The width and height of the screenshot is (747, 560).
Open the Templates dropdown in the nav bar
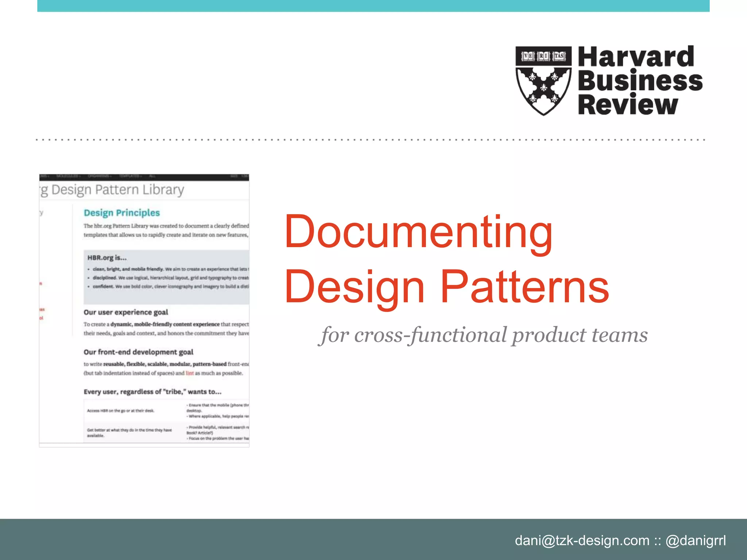point(130,176)
